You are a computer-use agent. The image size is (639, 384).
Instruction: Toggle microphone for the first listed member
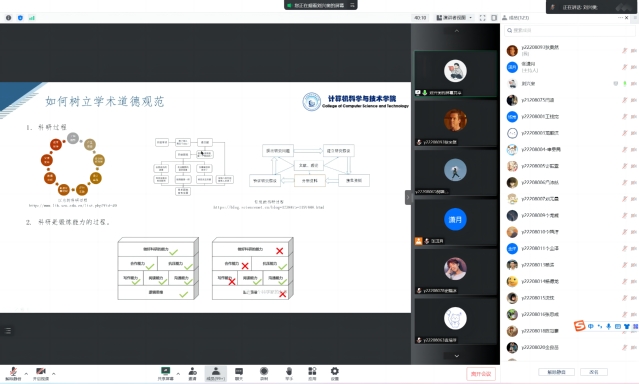624,50
